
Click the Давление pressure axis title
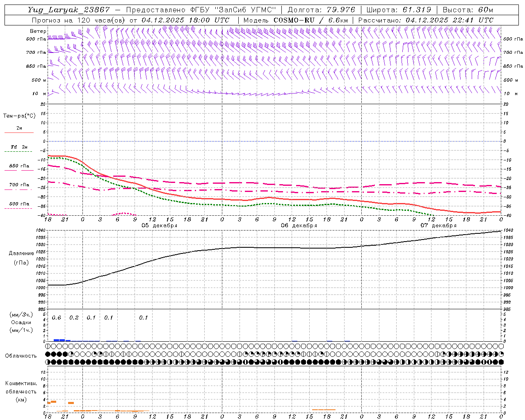pos(21,253)
